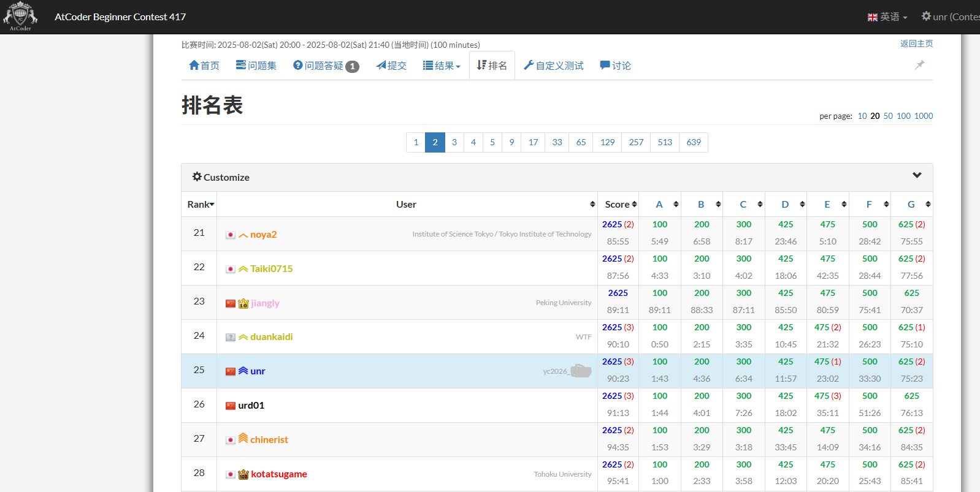Open the 问题答疑 clarifications tab
Image resolution: width=980 pixels, height=492 pixels.
(326, 66)
